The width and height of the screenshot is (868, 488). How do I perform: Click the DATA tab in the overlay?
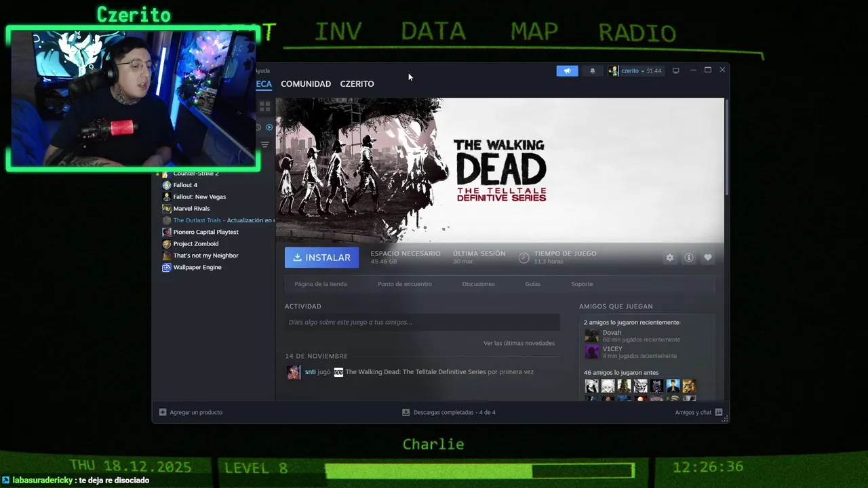click(433, 31)
